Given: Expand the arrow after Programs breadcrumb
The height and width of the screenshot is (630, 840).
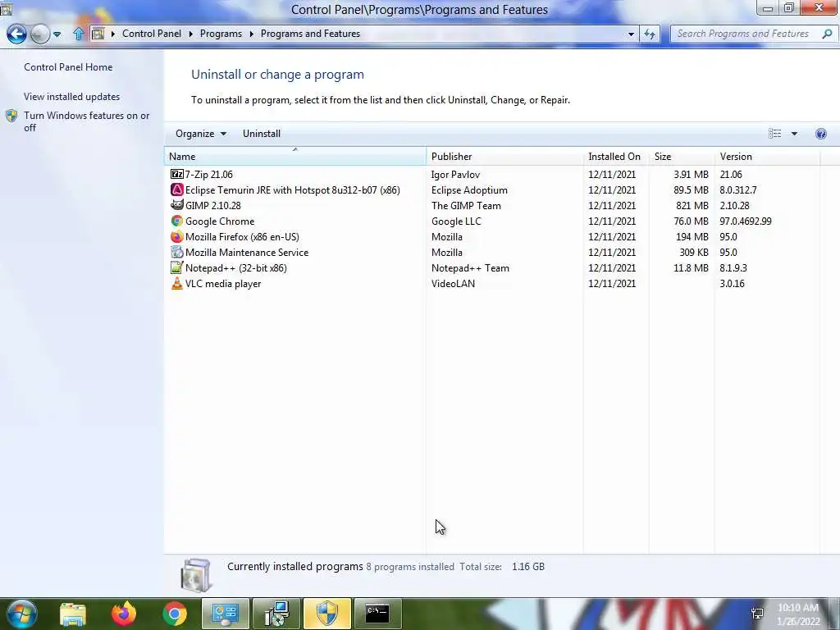Looking at the screenshot, I should [x=251, y=34].
